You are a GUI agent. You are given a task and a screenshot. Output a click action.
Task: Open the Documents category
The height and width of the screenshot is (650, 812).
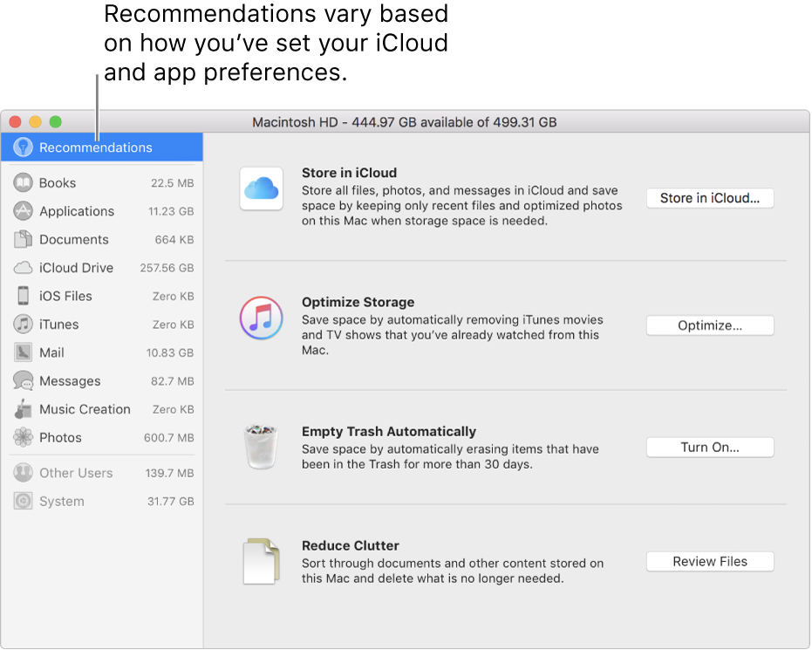73,240
